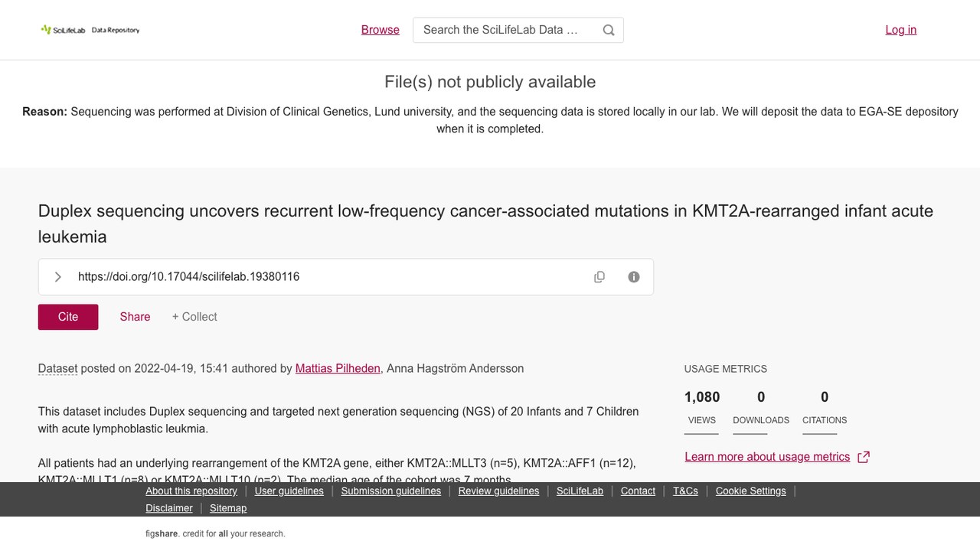Copy the DOI link with copy icon
This screenshot has width=980, height=551.
coord(599,277)
